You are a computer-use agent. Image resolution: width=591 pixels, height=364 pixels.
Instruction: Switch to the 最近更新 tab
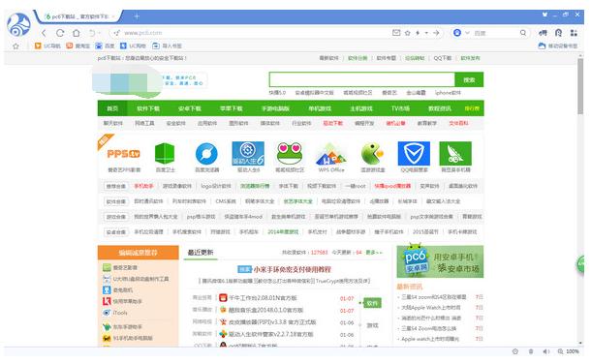201,253
